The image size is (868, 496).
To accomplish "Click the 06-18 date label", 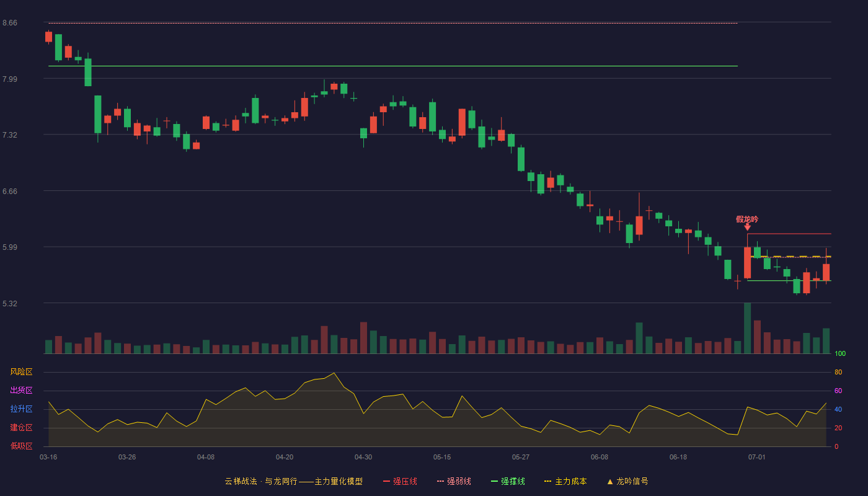I will click(678, 457).
